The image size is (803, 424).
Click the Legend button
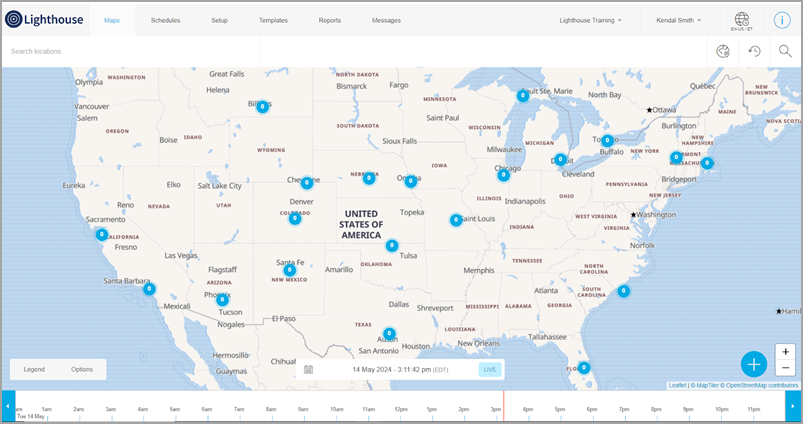tap(34, 369)
